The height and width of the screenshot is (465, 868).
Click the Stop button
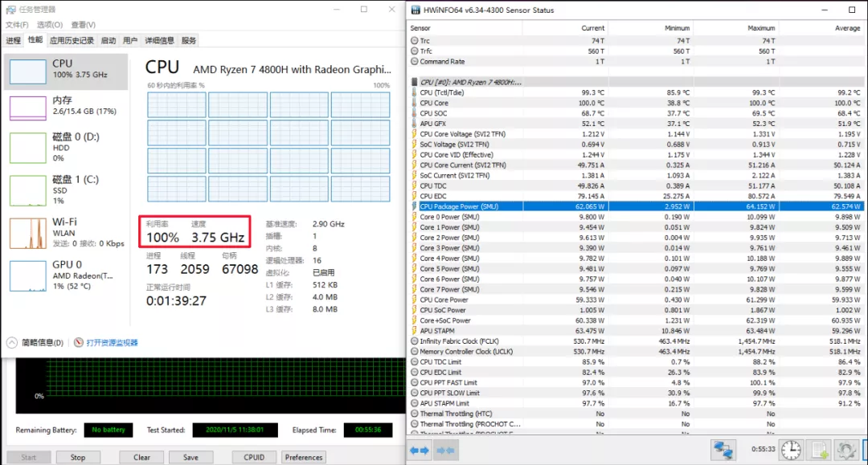(x=78, y=457)
